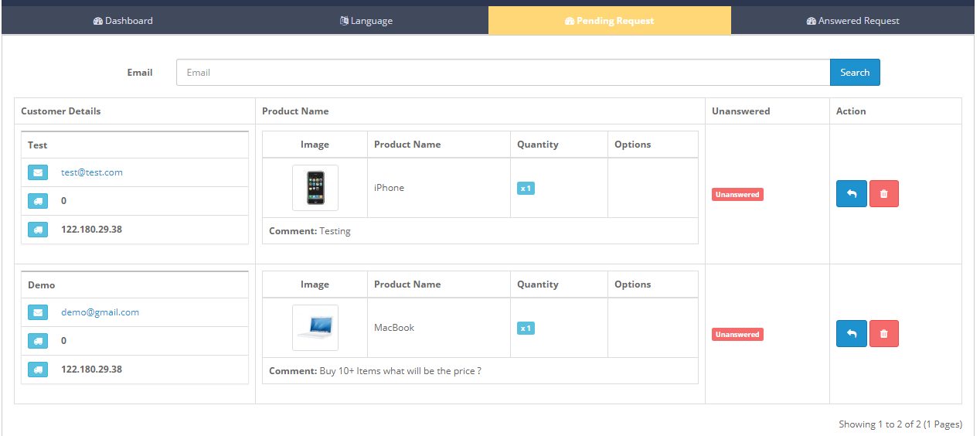Open the Dashboard tab
The height and width of the screenshot is (436, 980).
click(x=123, y=21)
